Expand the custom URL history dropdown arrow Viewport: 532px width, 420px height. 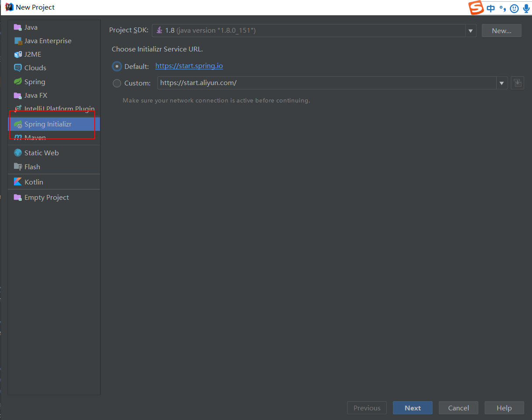502,83
